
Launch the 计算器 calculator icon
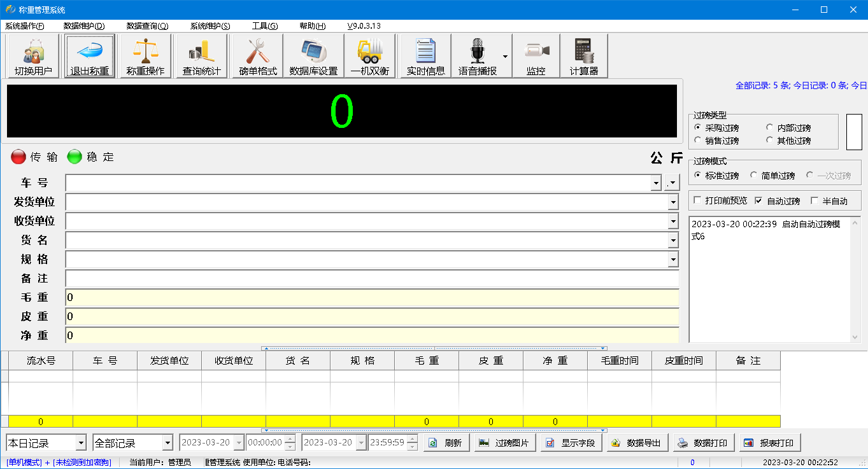[584, 56]
